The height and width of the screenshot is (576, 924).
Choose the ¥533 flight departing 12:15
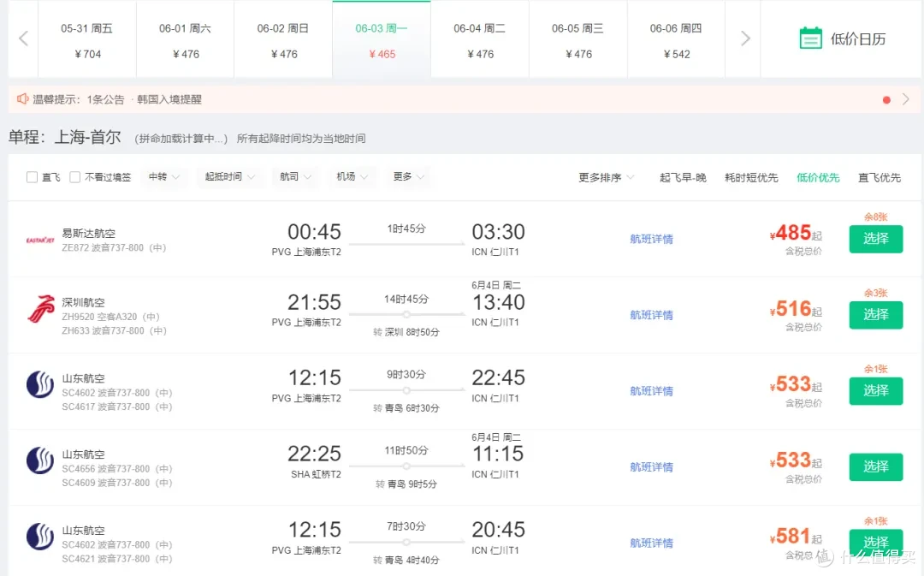(876, 390)
